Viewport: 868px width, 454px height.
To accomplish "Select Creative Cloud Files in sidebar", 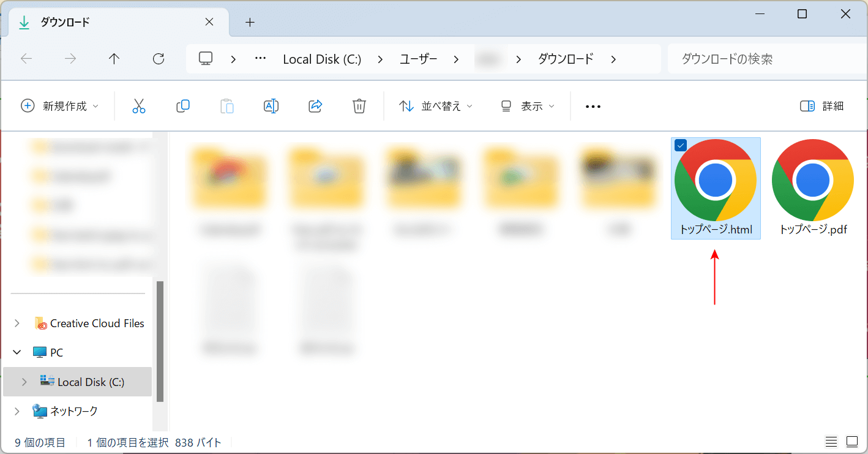I will [90, 323].
